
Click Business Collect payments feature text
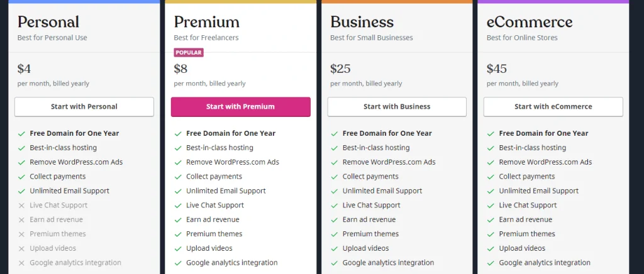coord(370,177)
